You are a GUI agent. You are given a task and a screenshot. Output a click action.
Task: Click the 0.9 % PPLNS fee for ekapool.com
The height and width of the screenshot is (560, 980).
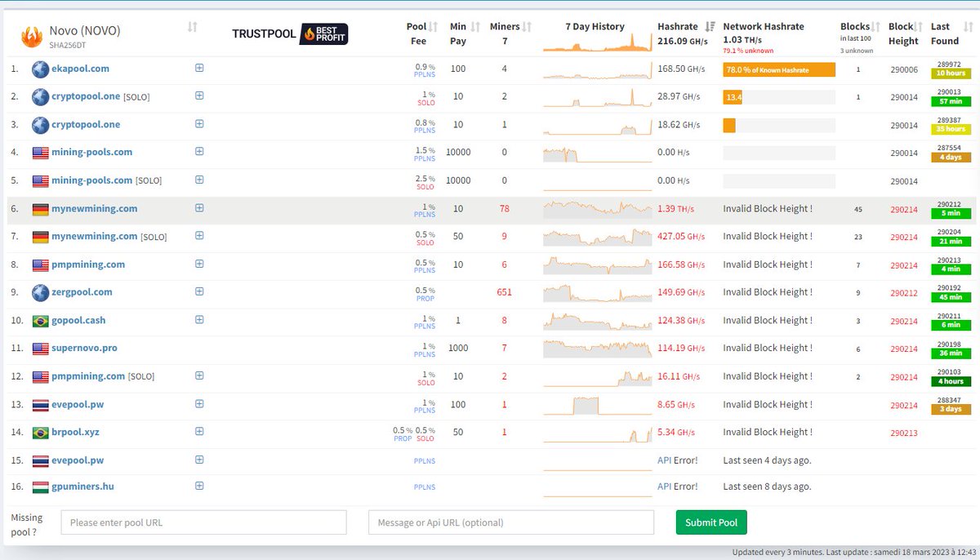pos(425,70)
